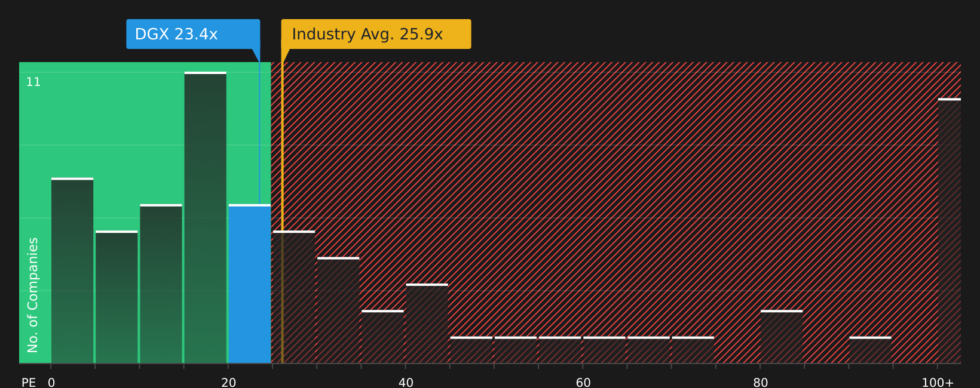Click the 'No. of Companies' axis label

[x=33, y=295]
